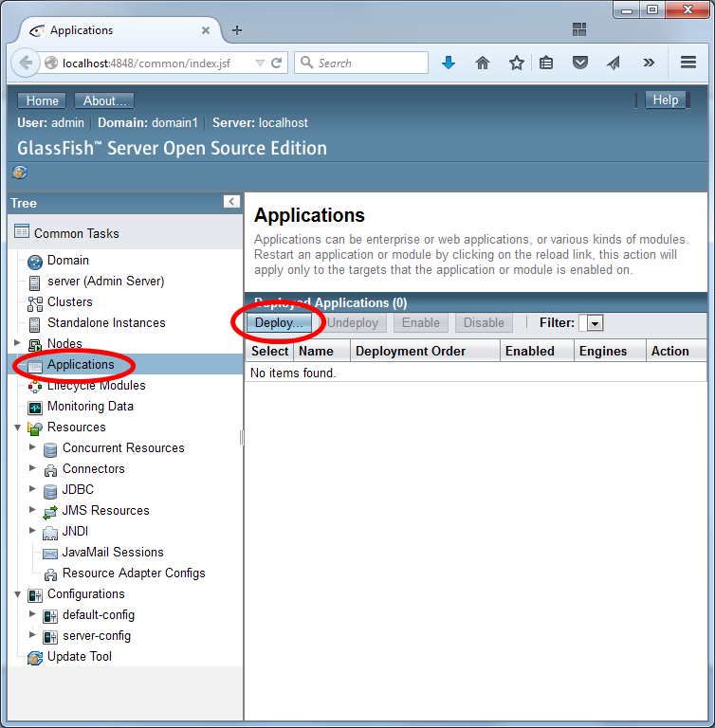Click the Domain globe icon
The image size is (715, 728).
coord(35,261)
